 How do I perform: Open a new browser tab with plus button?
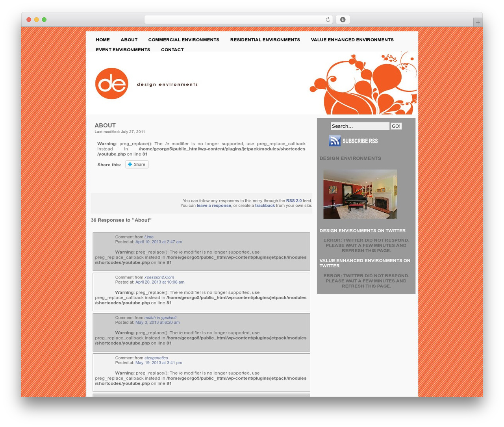pos(478,22)
